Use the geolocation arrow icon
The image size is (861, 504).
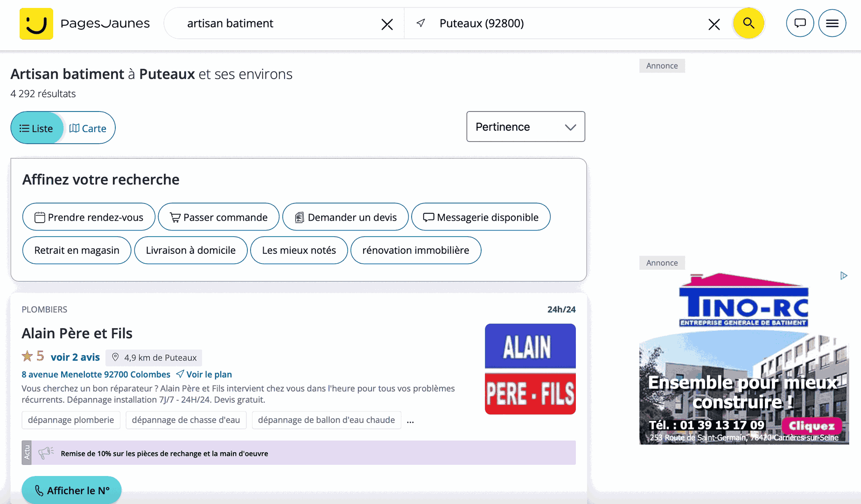pyautogui.click(x=421, y=23)
